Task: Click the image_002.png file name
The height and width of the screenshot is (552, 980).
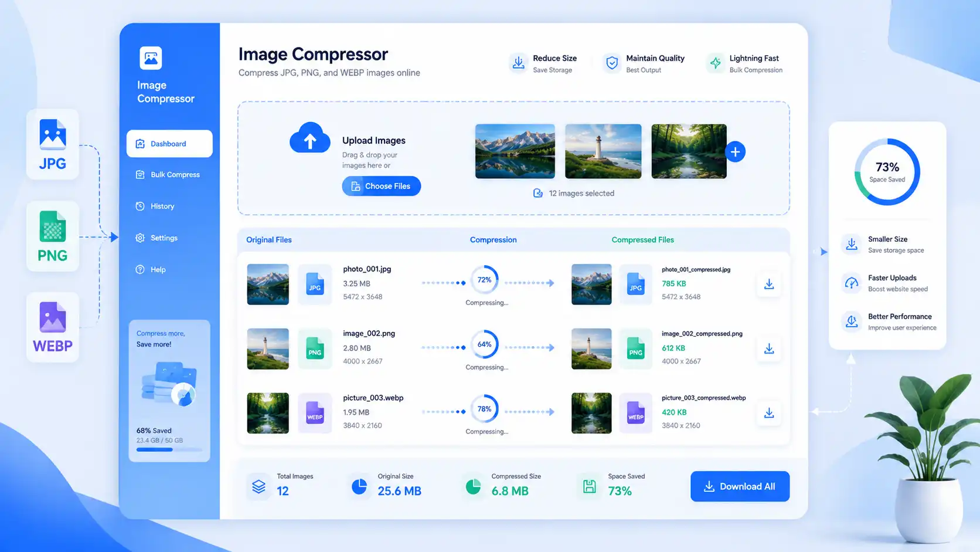Action: pyautogui.click(x=369, y=333)
